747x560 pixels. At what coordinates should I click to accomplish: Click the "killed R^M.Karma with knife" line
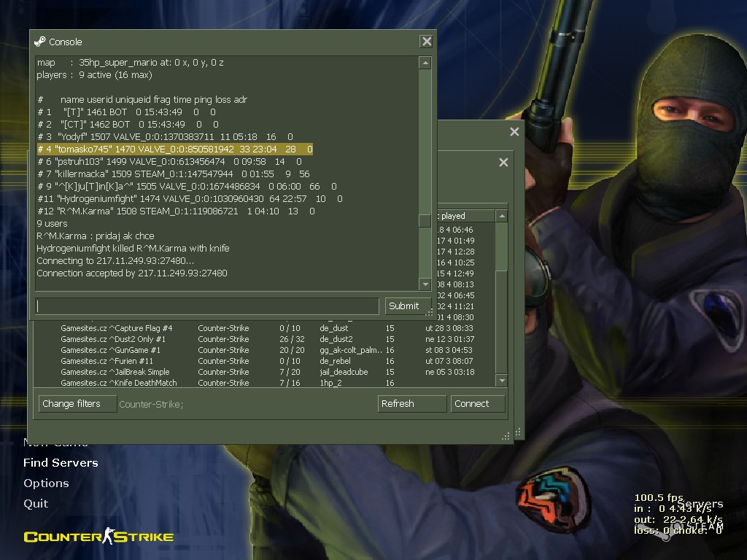pyautogui.click(x=133, y=248)
